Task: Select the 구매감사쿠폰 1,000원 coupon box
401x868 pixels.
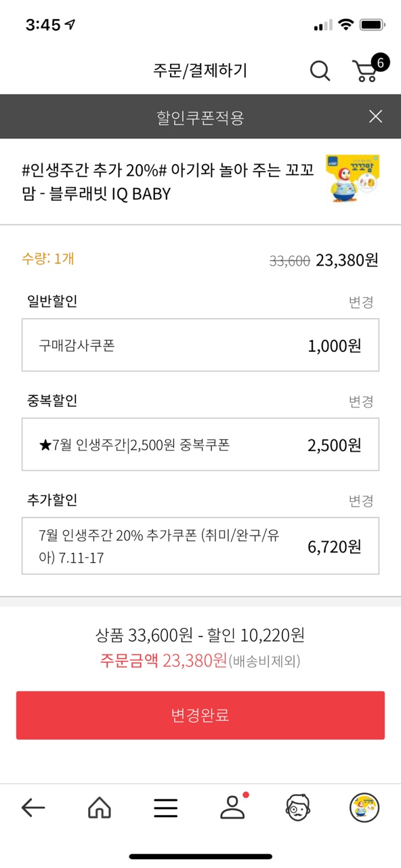Action: pyautogui.click(x=200, y=345)
